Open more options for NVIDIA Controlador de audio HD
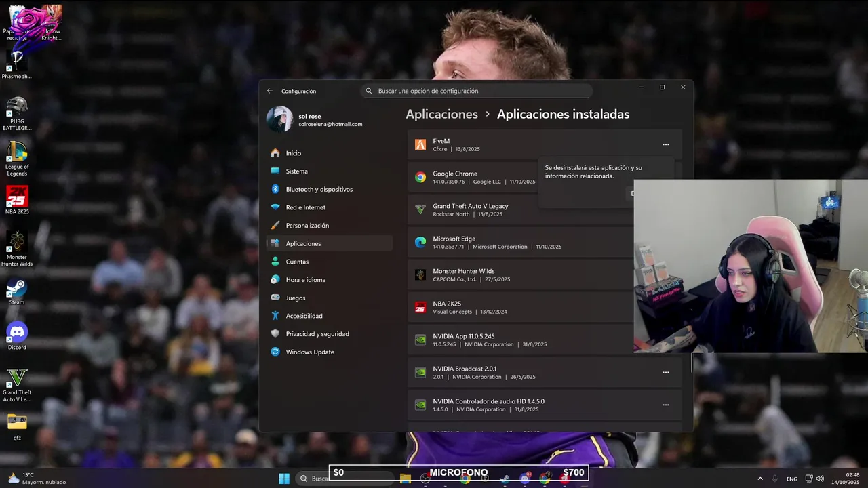The image size is (868, 488). (665, 405)
